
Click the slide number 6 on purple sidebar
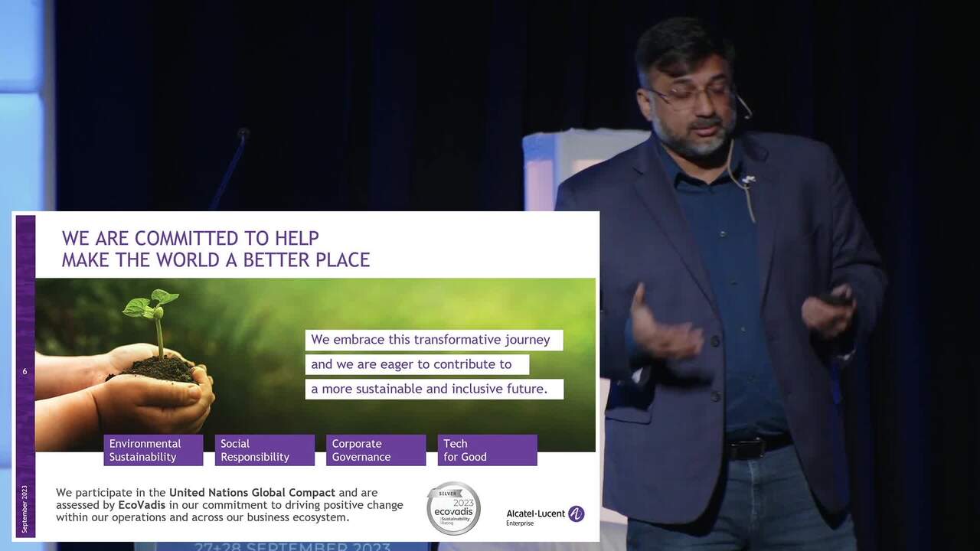pyautogui.click(x=24, y=371)
